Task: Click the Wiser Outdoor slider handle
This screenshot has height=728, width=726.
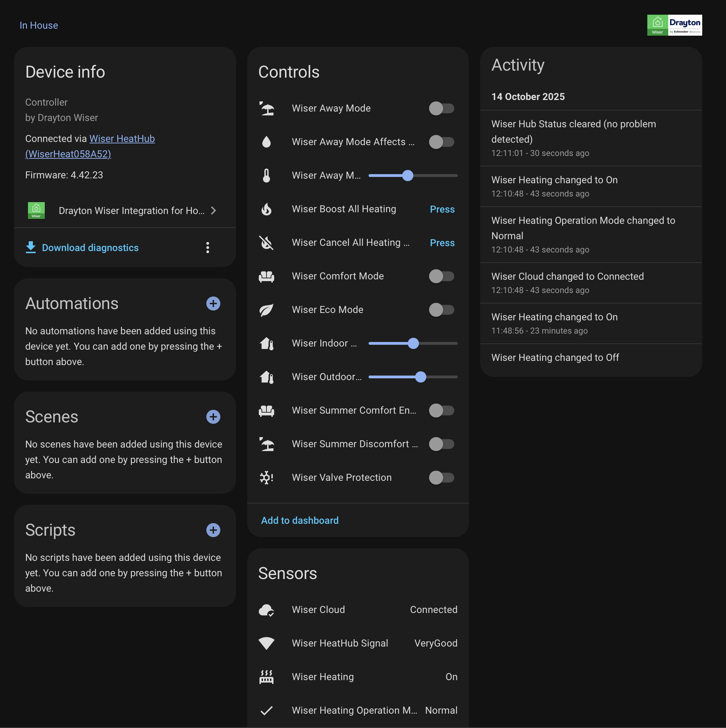Action: coord(421,377)
